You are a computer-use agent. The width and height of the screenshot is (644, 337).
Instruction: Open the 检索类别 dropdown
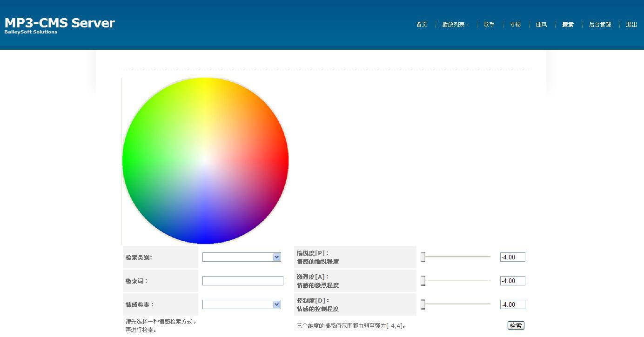241,257
